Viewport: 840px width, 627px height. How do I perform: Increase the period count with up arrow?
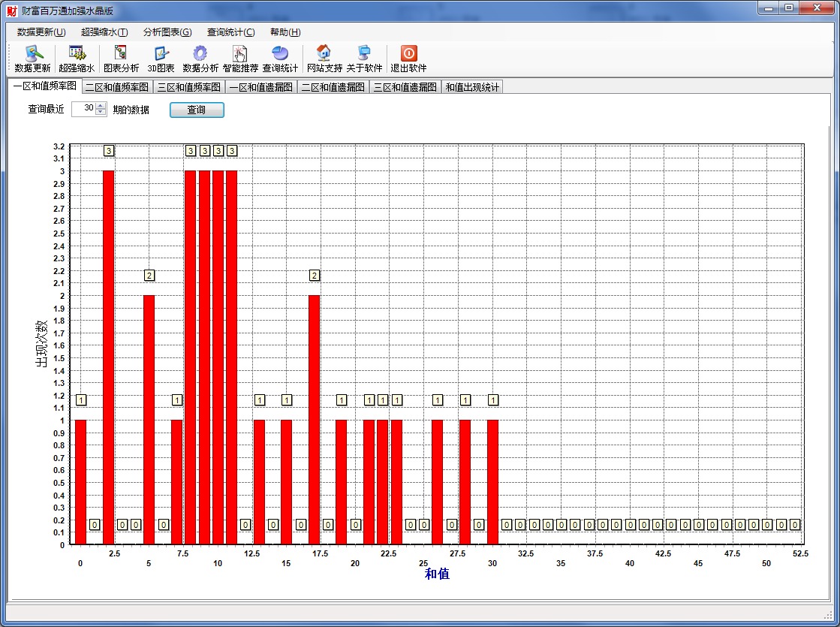click(x=101, y=106)
